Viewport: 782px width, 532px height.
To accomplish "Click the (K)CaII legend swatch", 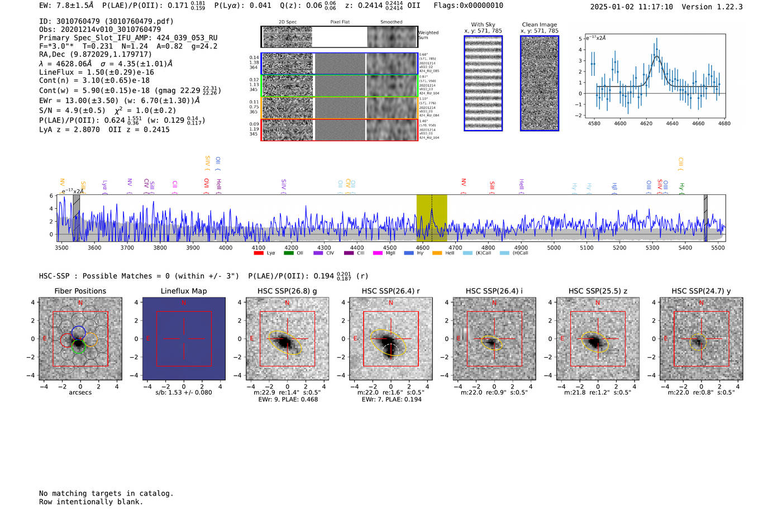I will tap(468, 253).
